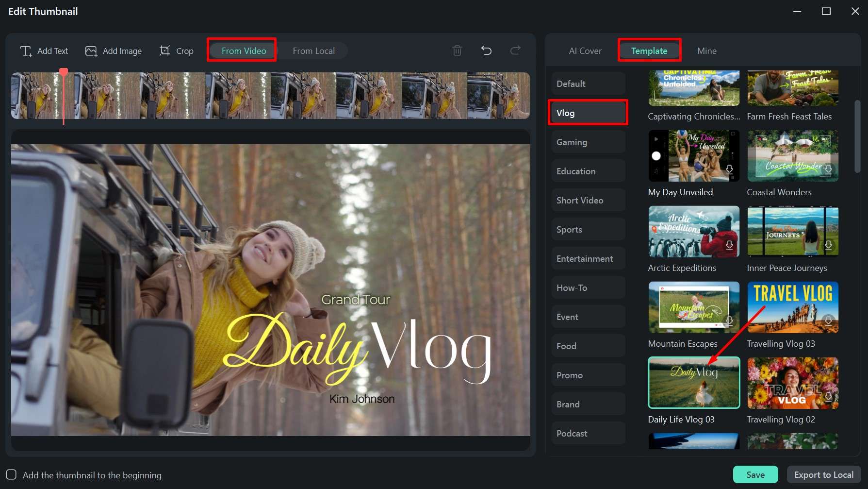The height and width of the screenshot is (489, 868).
Task: Choose the Daily Life Vlog 03 thumbnail
Action: (694, 383)
